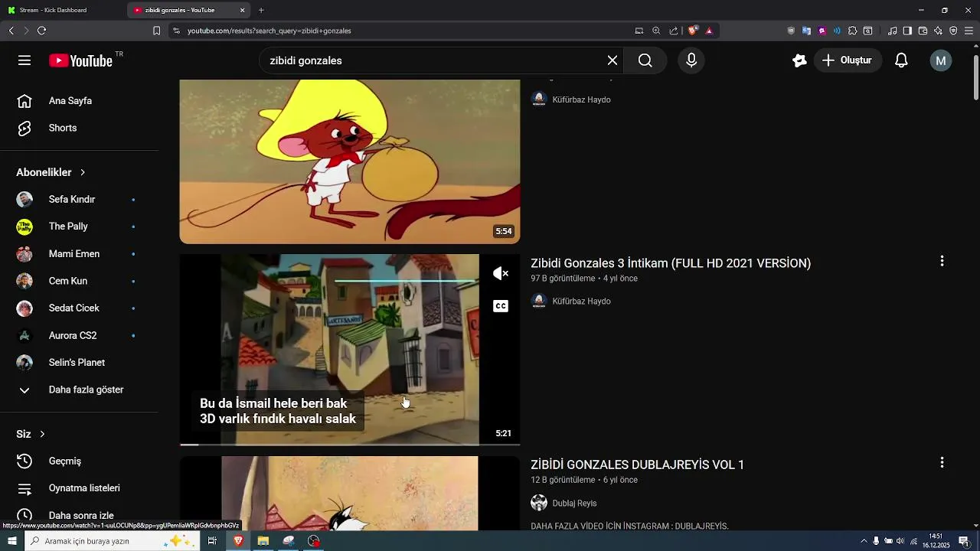The width and height of the screenshot is (980, 551).
Task: Expand the Abonelikler section arrow
Action: [83, 172]
